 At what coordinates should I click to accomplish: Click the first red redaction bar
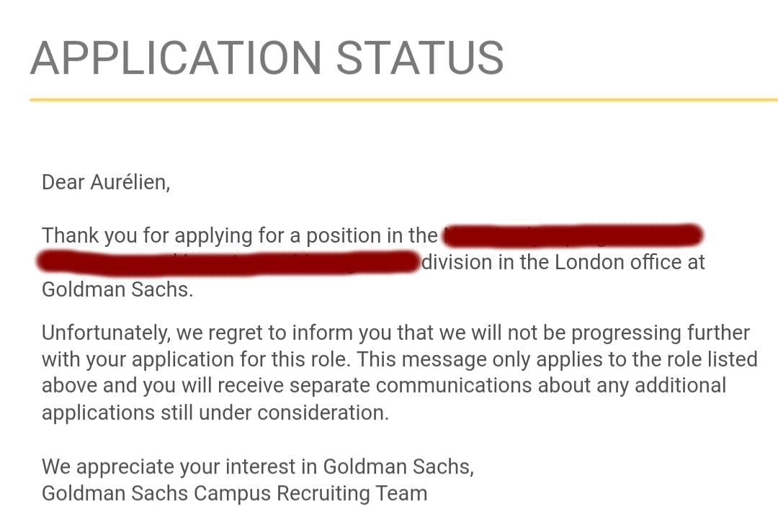(573, 235)
